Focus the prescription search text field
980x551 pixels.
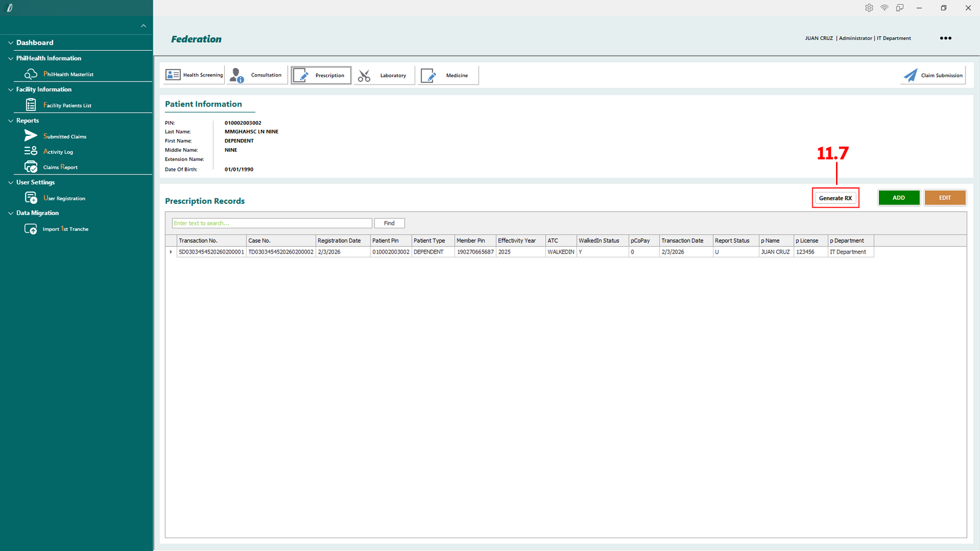(271, 223)
